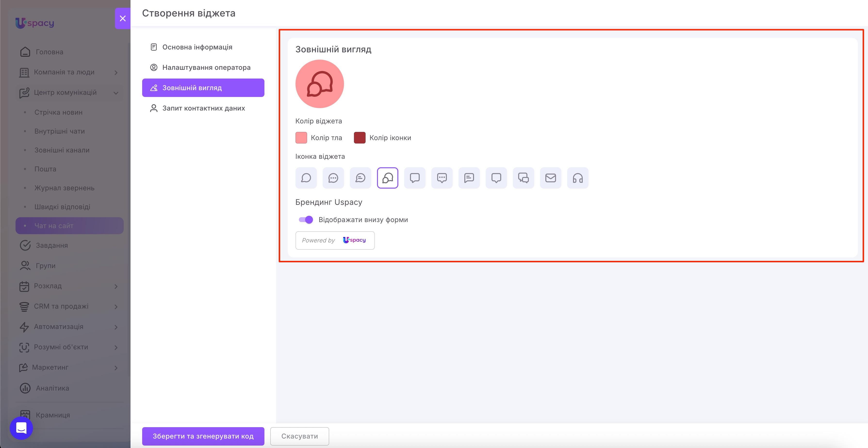This screenshot has height=448, width=868.
Task: Expand the Розклад menu chevron
Action: [x=116, y=286]
